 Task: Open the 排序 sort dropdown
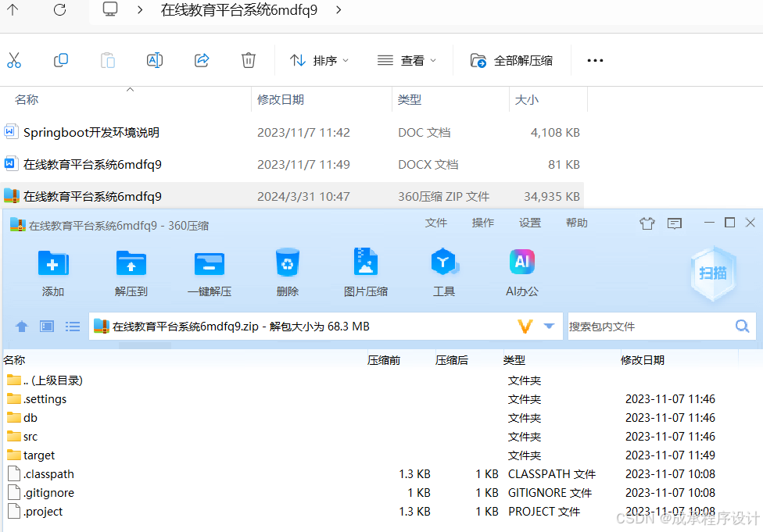click(x=318, y=59)
